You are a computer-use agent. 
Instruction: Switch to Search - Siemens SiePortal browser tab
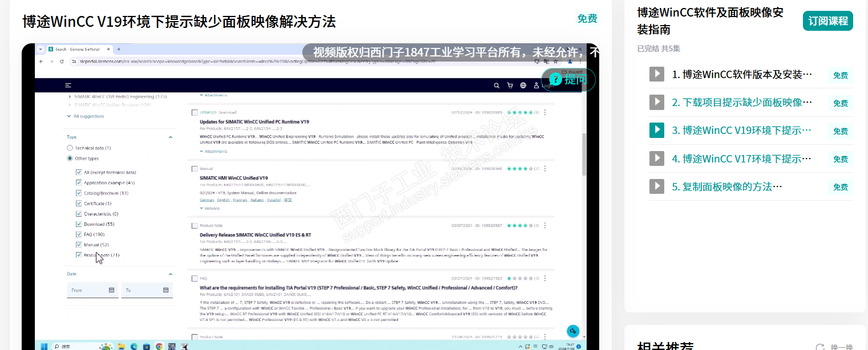[x=80, y=49]
